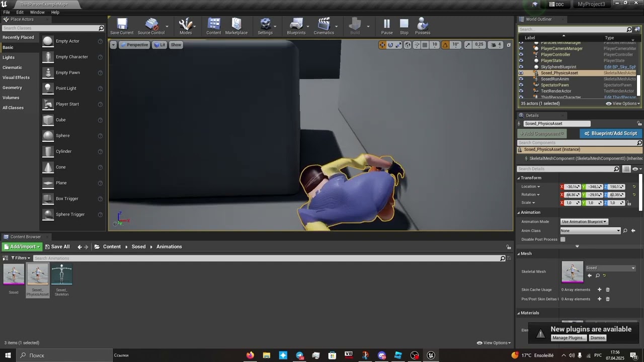Click the Search Animations field
Viewport: 644px width, 362px height.
coord(267,258)
